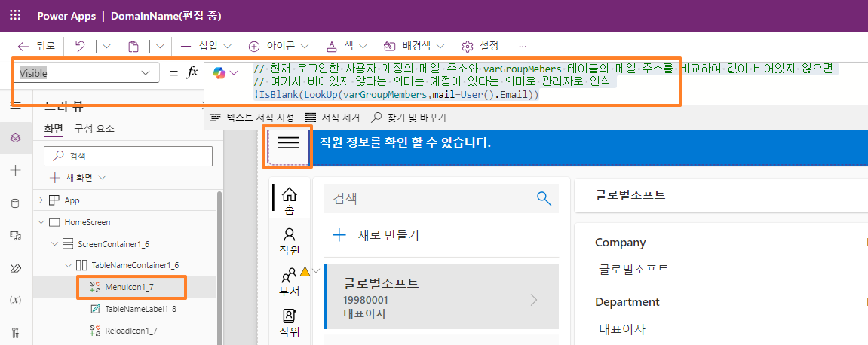
Task: Select TableNameLabel1_8 in tree view
Action: 140,309
